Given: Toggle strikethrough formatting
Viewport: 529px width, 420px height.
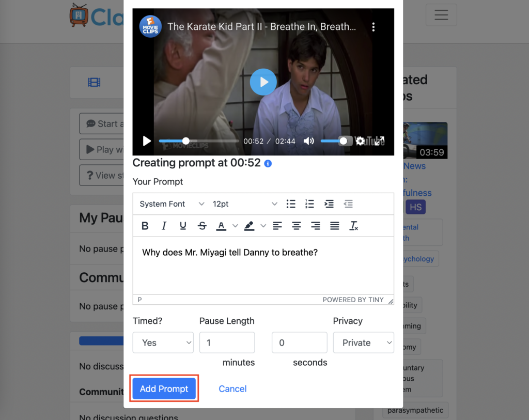Looking at the screenshot, I should click(x=202, y=226).
